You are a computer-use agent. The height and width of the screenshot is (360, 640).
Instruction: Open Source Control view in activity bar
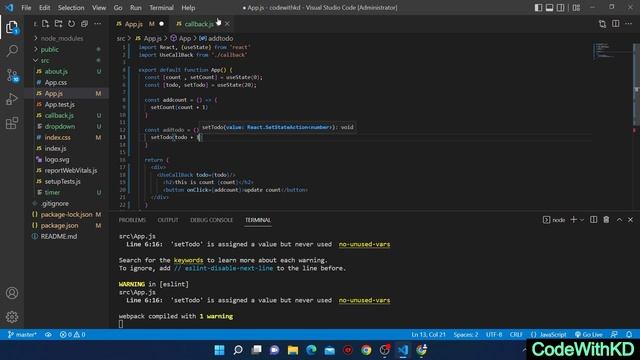(12, 75)
